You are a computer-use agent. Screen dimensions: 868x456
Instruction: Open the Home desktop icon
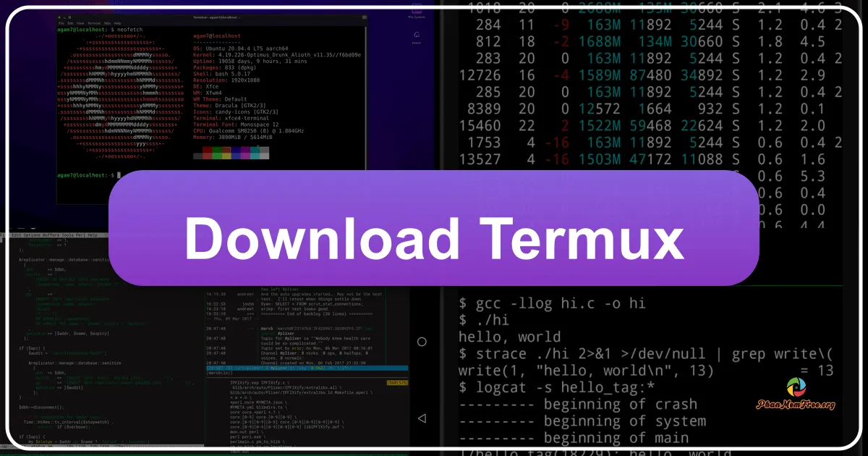point(417,35)
